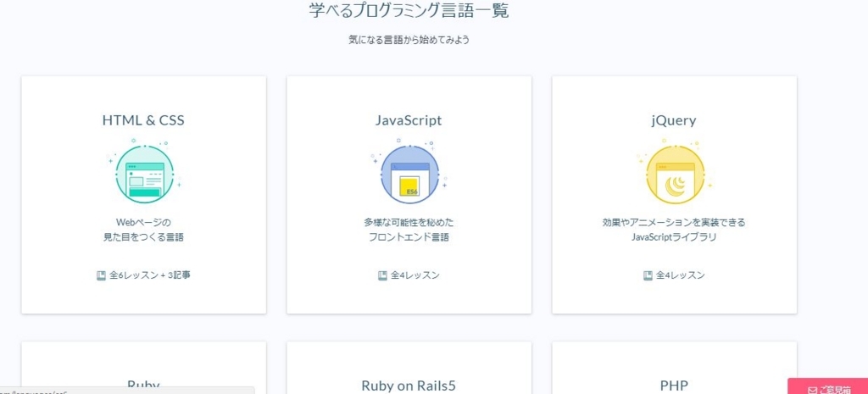The image size is (868, 394).
Task: Click the 効果やアニメーションを実装できる description
Action: tap(674, 223)
